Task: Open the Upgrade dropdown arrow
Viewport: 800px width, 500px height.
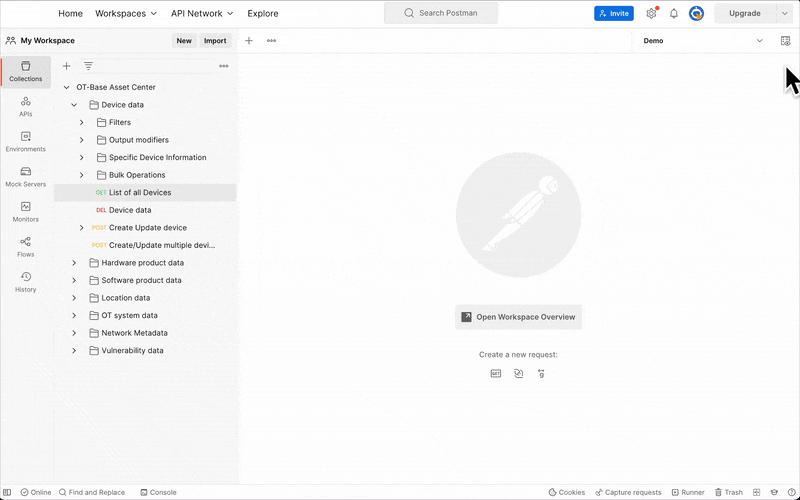Action: click(x=784, y=14)
